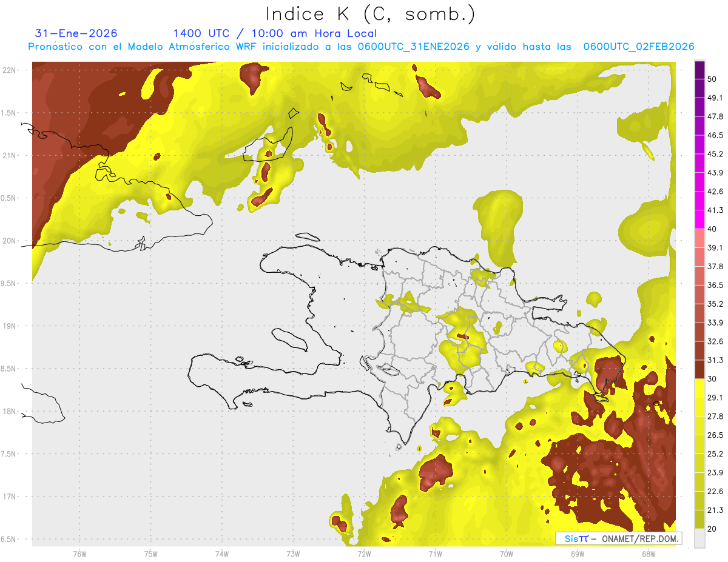Screen dimensions: 728x562
Task: Click the 18N latitude label
Action: (10, 411)
